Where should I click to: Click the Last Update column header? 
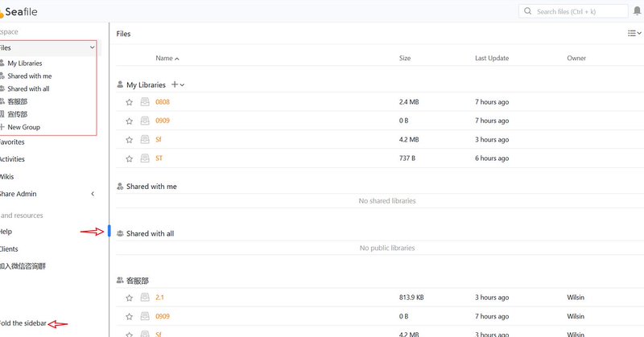(492, 58)
